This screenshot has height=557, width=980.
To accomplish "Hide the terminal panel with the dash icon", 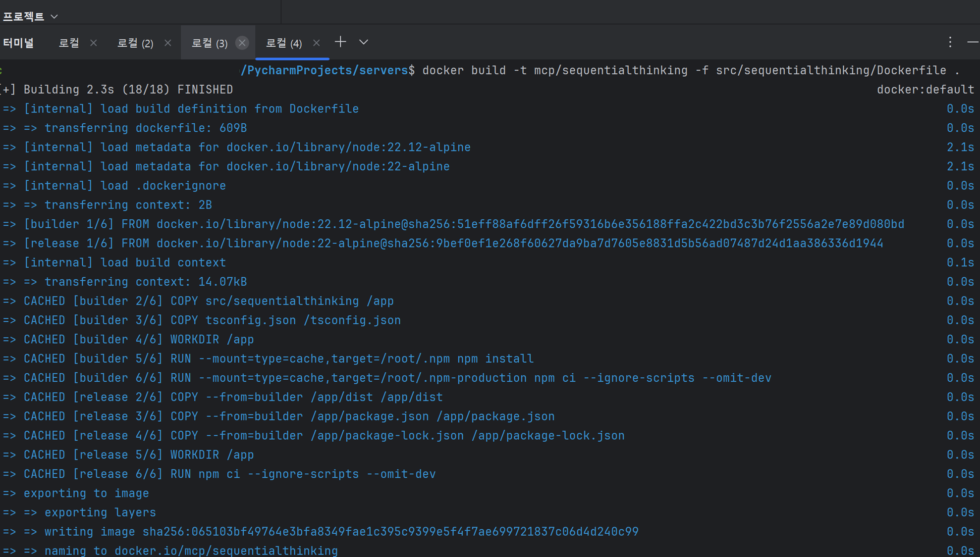I will point(972,42).
